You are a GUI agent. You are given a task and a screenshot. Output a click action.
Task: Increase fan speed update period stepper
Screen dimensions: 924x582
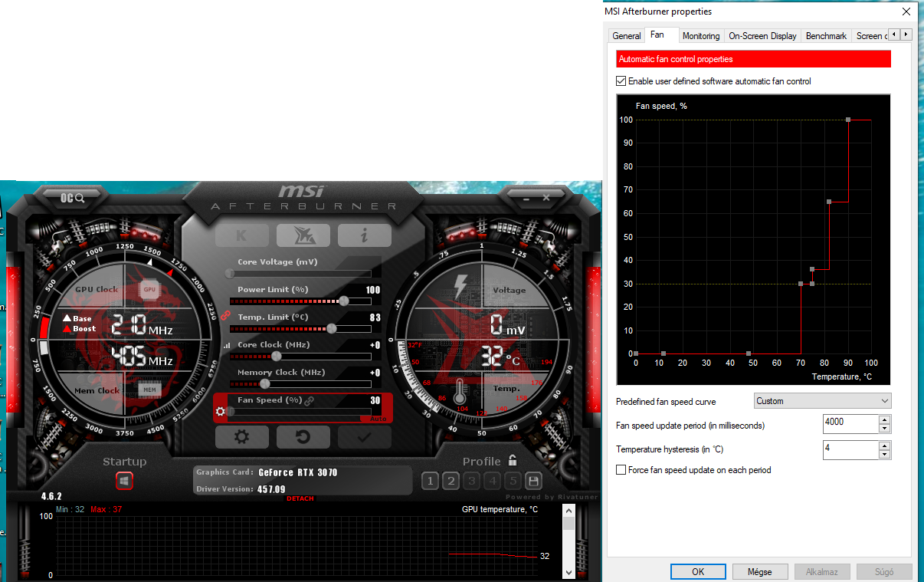click(885, 419)
